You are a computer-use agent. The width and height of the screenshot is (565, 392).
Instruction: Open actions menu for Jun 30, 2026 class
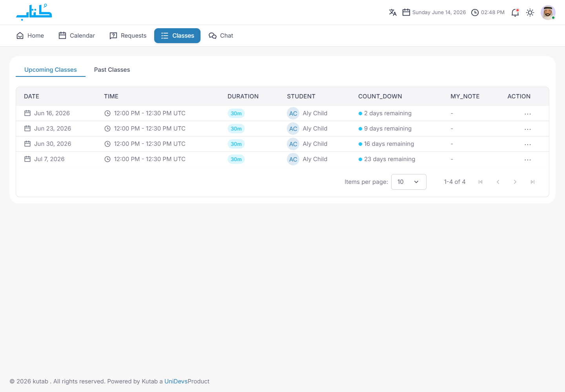(x=528, y=144)
